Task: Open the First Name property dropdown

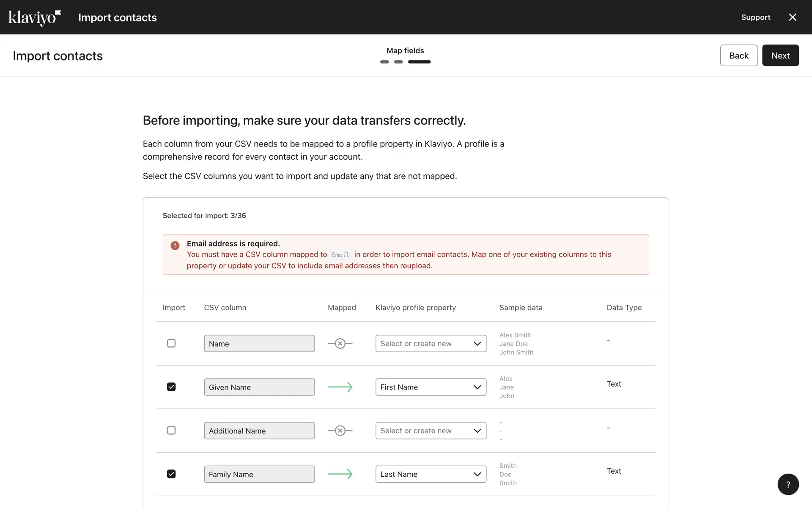Action: 431,387
